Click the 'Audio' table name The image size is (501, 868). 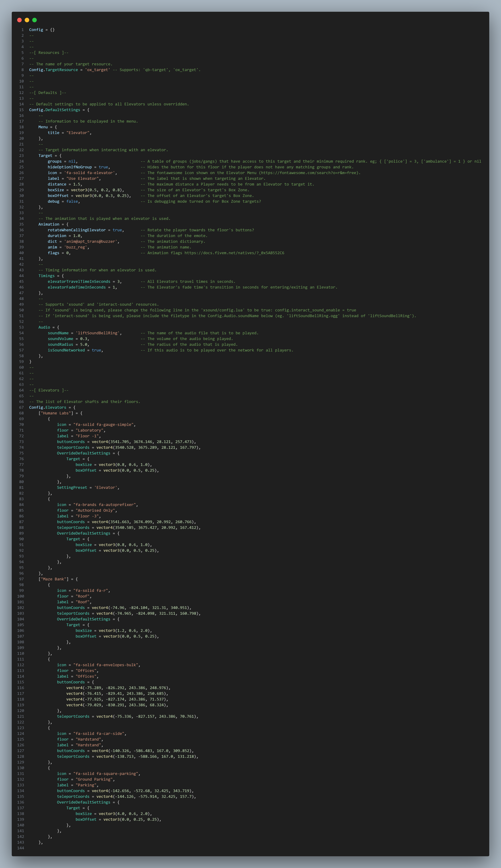[x=44, y=327]
